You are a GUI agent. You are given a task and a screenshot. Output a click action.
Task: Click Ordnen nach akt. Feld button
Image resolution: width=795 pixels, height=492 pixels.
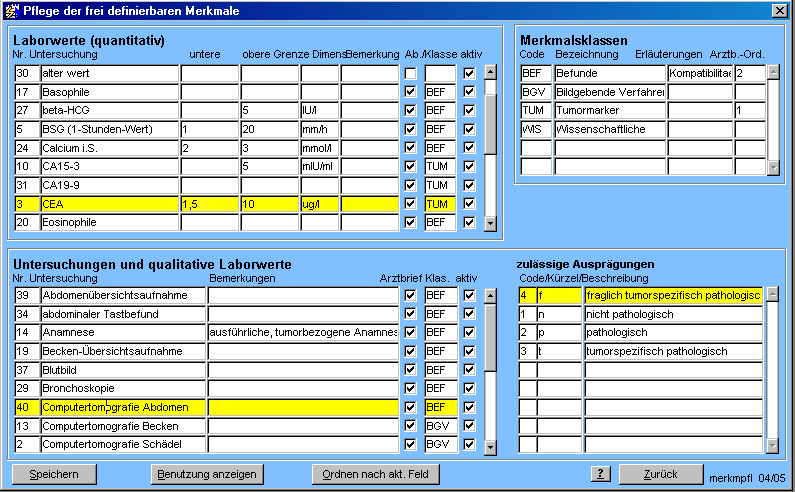(374, 474)
